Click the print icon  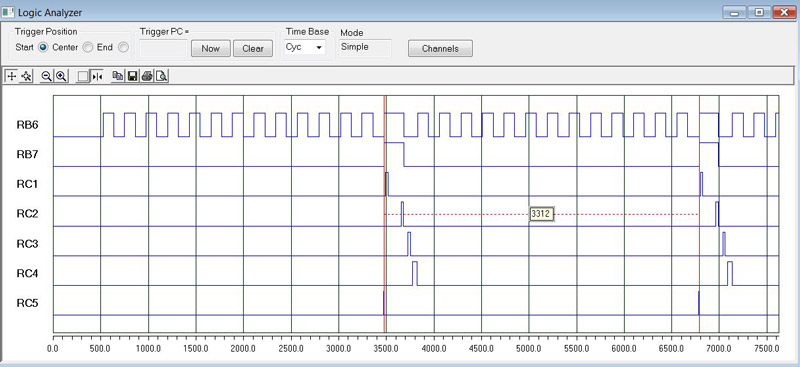click(147, 76)
